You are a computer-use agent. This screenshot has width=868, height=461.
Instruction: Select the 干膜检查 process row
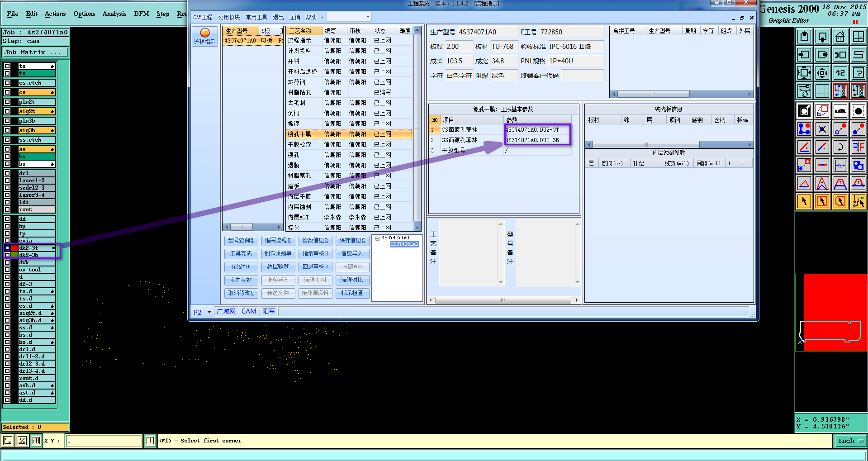point(349,145)
